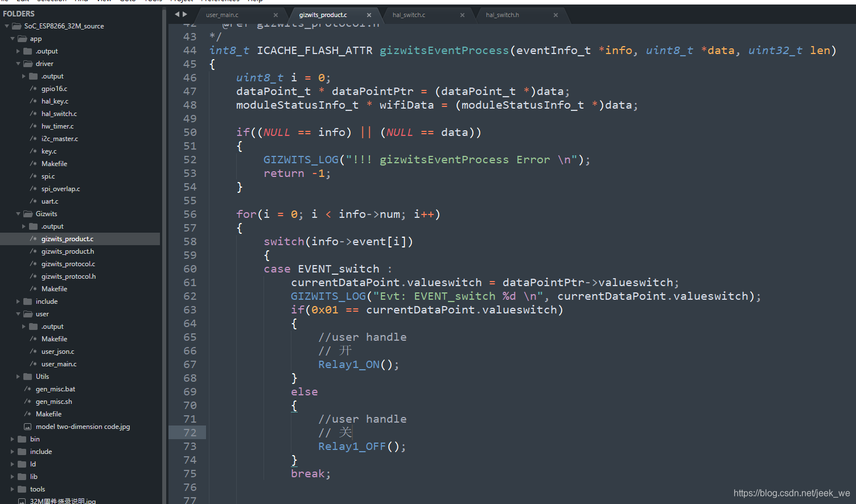Open user_json.c in the sidebar
Viewport: 856px width, 504px height.
[x=57, y=352]
